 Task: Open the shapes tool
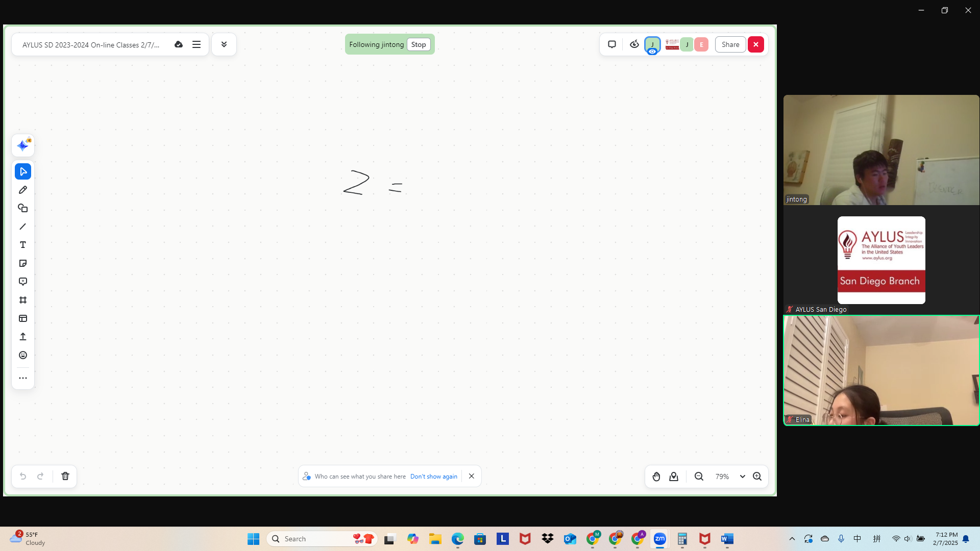coord(23,208)
